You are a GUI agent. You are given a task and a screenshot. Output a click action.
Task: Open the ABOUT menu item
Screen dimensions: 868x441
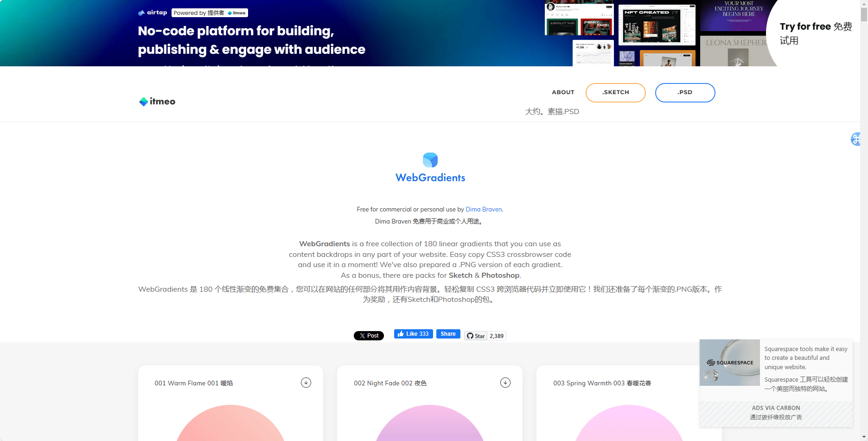click(x=563, y=92)
